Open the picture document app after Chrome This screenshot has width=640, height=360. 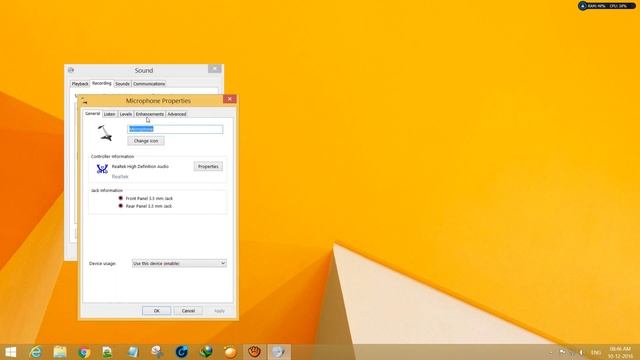tap(107, 352)
